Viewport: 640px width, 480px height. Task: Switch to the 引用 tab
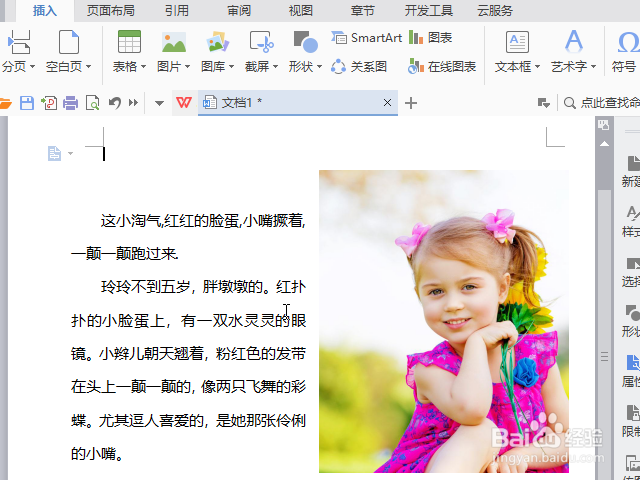tap(177, 11)
